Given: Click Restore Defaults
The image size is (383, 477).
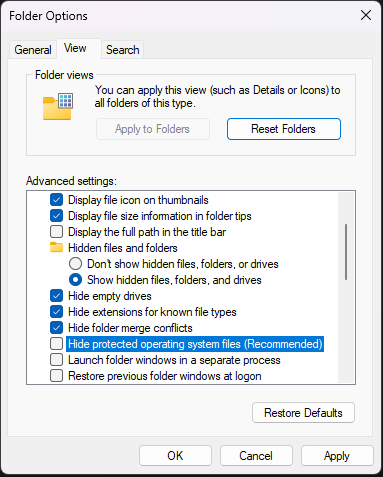Looking at the screenshot, I should (x=303, y=413).
